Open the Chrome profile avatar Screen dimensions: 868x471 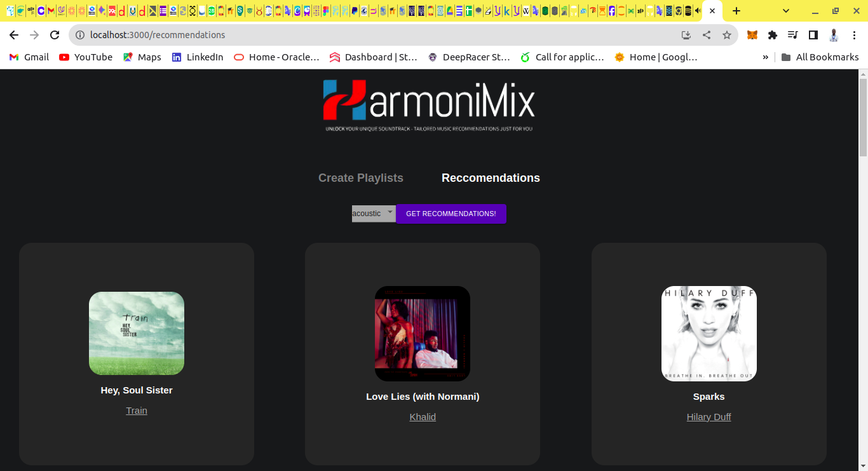(834, 35)
